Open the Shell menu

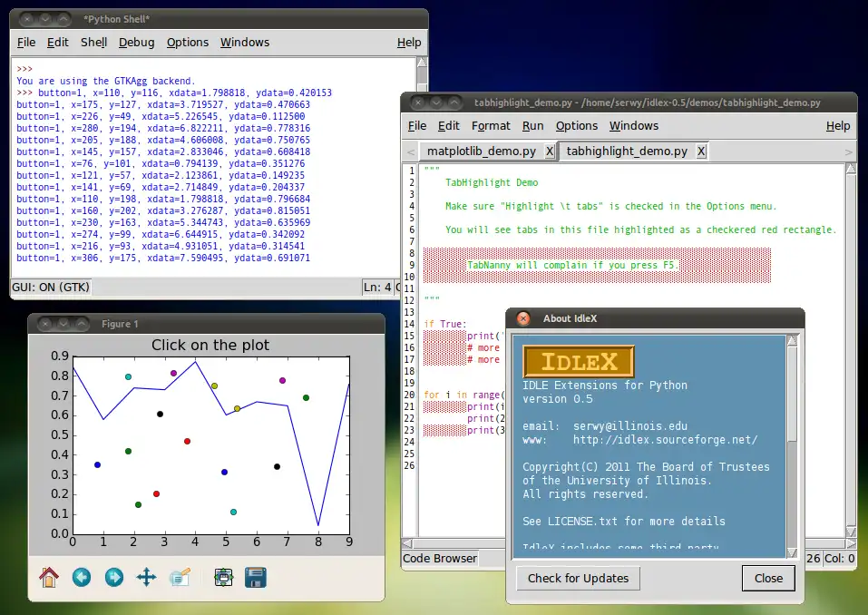pyautogui.click(x=93, y=42)
